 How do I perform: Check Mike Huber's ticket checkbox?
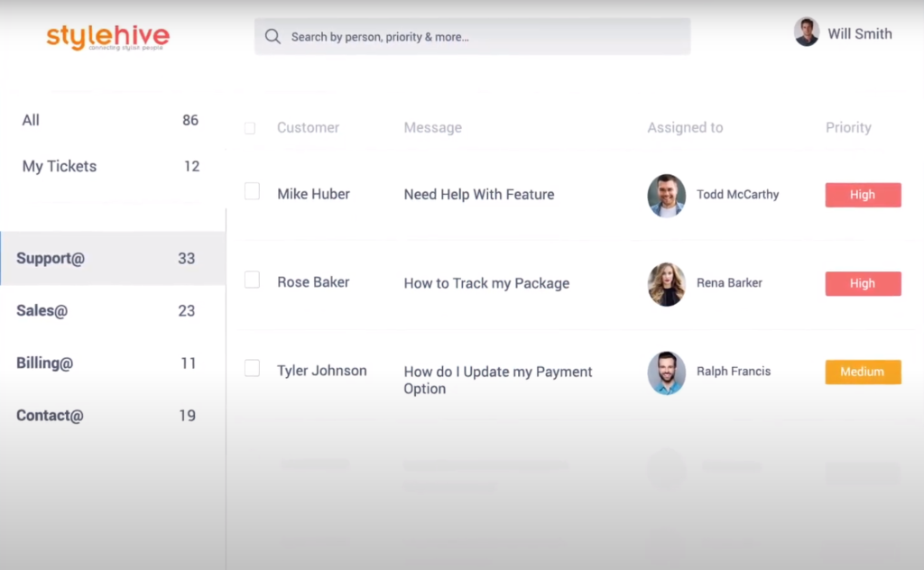click(x=252, y=191)
